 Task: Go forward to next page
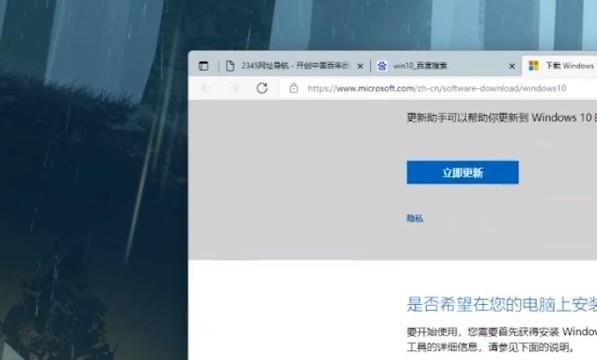pos(233,88)
